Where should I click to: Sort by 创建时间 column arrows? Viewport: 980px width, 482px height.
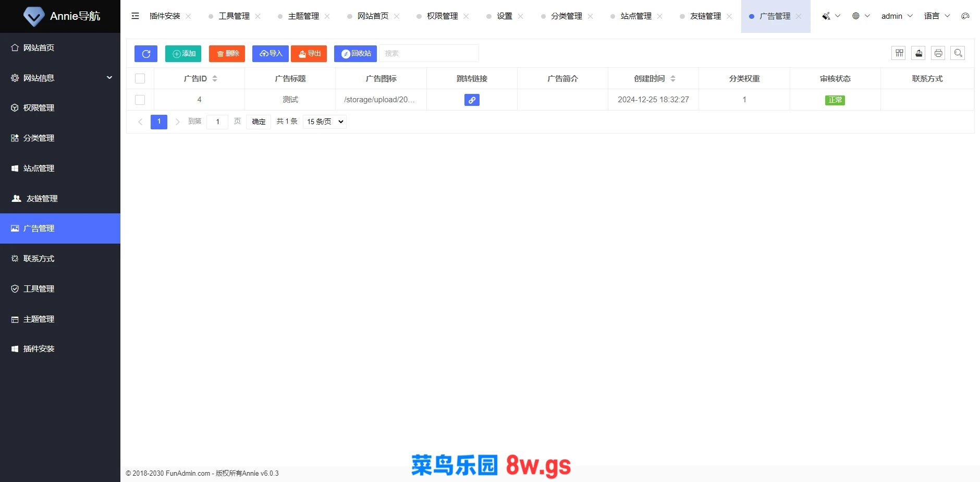[673, 79]
